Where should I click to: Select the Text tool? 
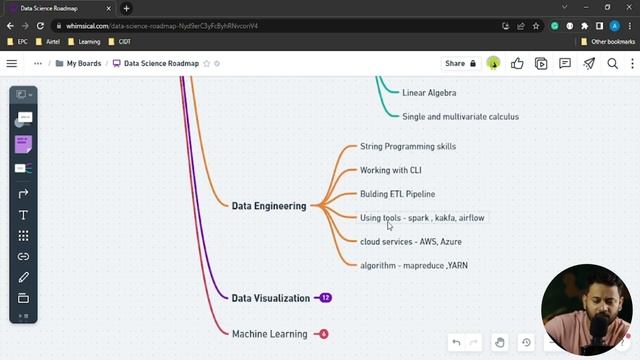pyautogui.click(x=24, y=215)
